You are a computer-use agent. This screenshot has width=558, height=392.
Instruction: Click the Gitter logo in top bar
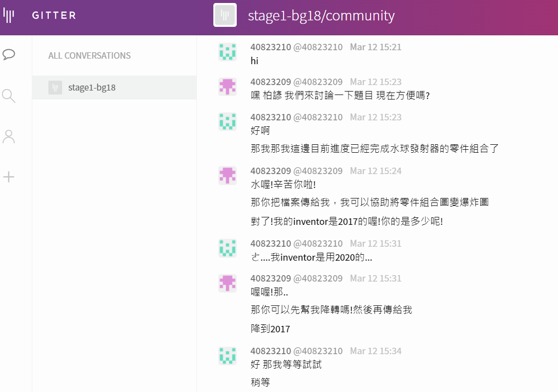[8, 15]
